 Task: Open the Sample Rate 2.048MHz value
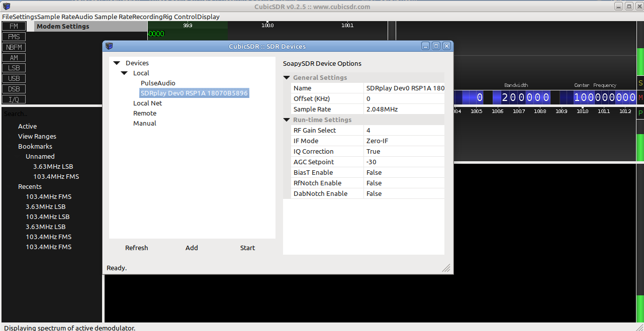(404, 109)
